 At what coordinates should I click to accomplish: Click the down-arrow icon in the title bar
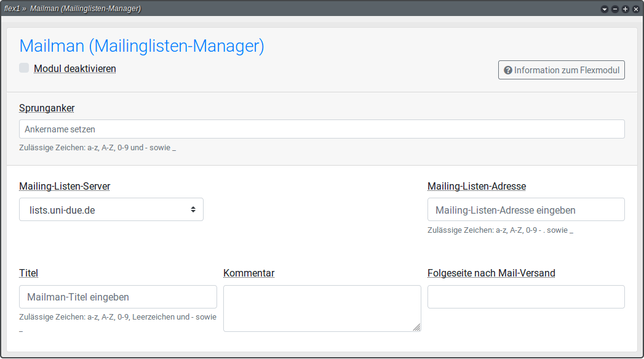click(604, 9)
